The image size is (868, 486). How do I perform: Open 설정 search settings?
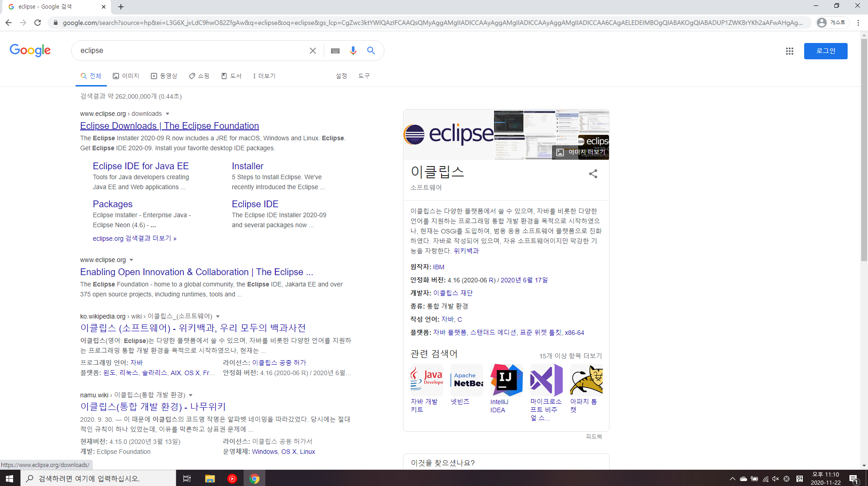pyautogui.click(x=341, y=76)
